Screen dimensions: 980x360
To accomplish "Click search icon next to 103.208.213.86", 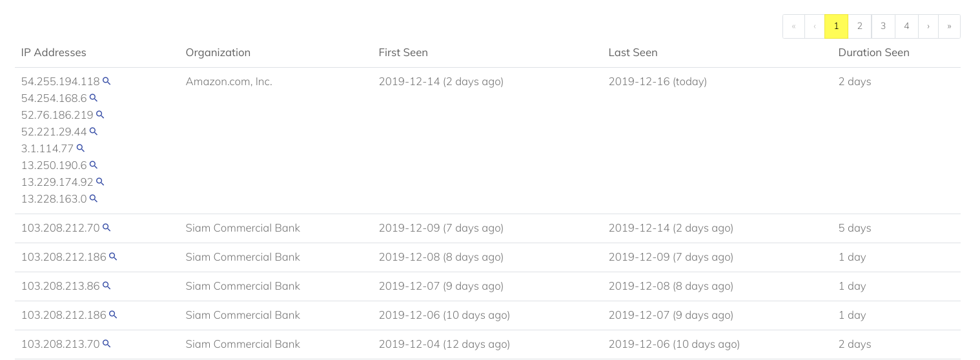I will tap(107, 286).
